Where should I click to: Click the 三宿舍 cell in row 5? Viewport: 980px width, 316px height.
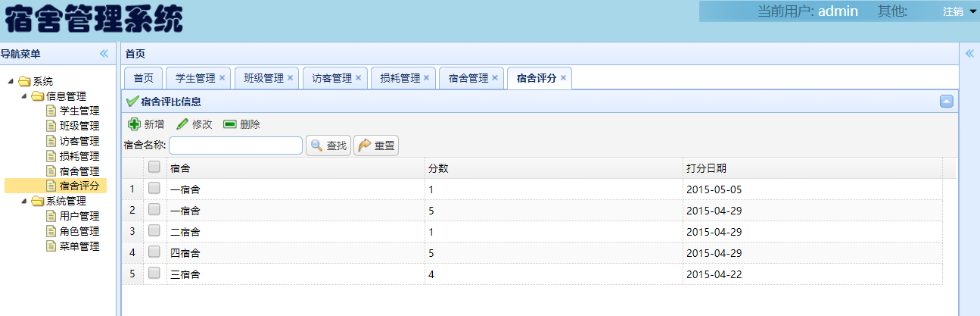pyautogui.click(x=295, y=274)
